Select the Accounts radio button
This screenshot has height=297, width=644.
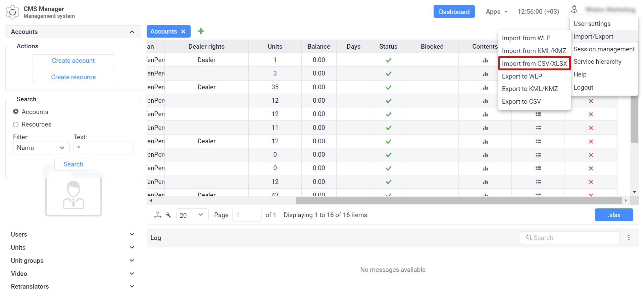(16, 112)
